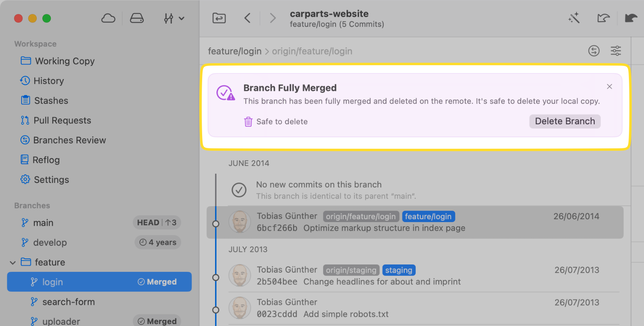This screenshot has height=326, width=644.
Task: Click the Delete Branch button
Action: click(565, 121)
